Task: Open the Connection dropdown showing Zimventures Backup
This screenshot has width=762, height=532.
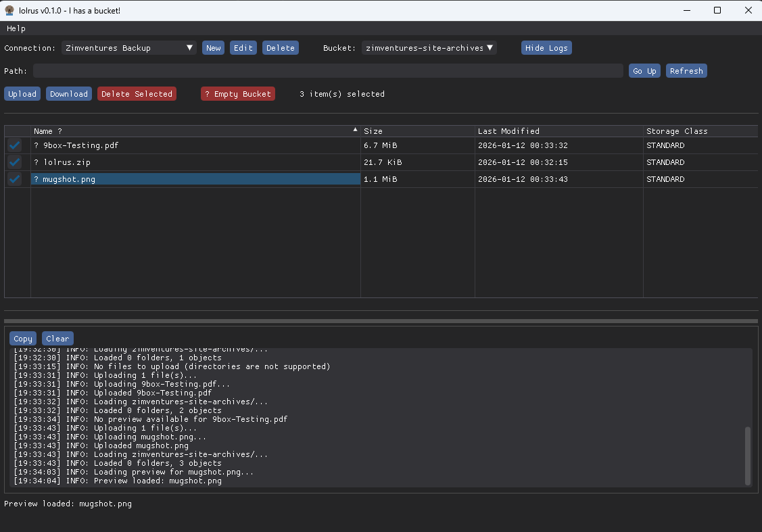Action: 128,47
